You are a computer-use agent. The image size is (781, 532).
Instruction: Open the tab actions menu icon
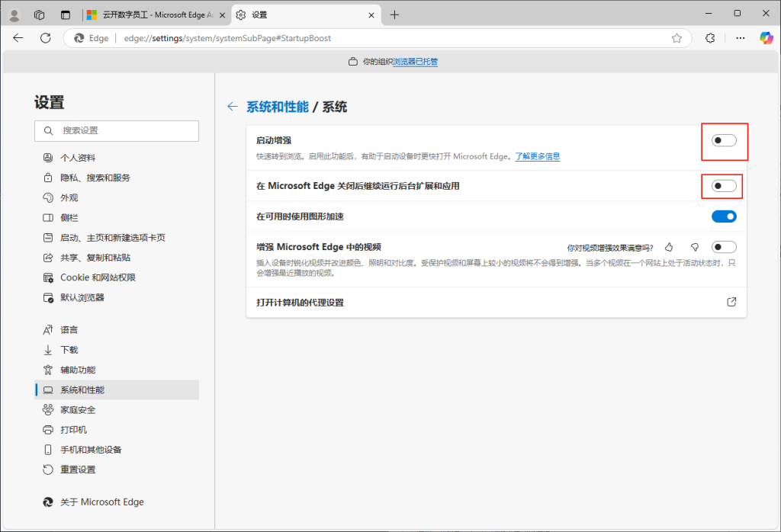66,15
